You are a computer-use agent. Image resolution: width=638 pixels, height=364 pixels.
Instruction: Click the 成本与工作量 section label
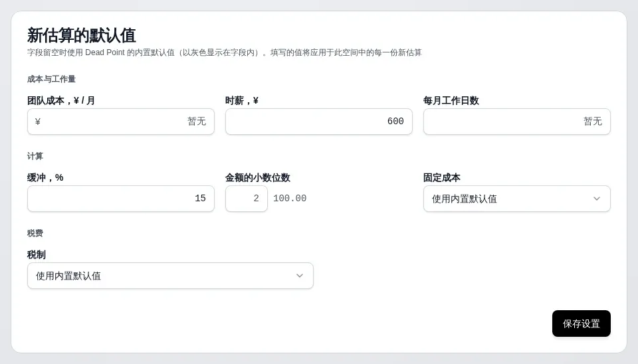[x=51, y=79]
